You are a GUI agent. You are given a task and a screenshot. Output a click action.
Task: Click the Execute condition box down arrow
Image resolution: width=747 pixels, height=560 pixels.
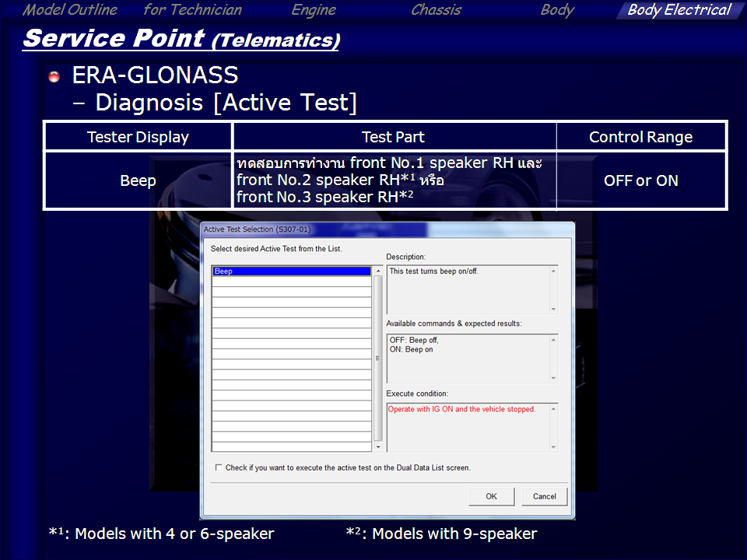pyautogui.click(x=553, y=446)
